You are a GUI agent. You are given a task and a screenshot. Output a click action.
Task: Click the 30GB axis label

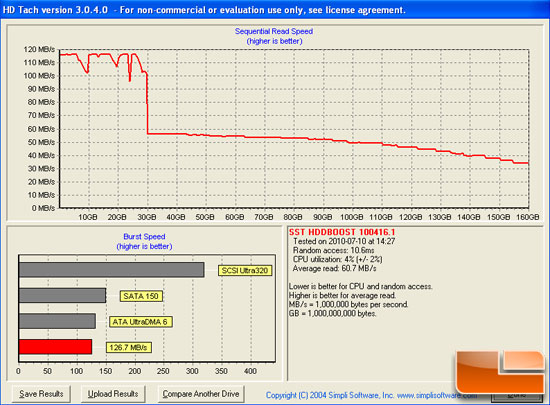[147, 217]
